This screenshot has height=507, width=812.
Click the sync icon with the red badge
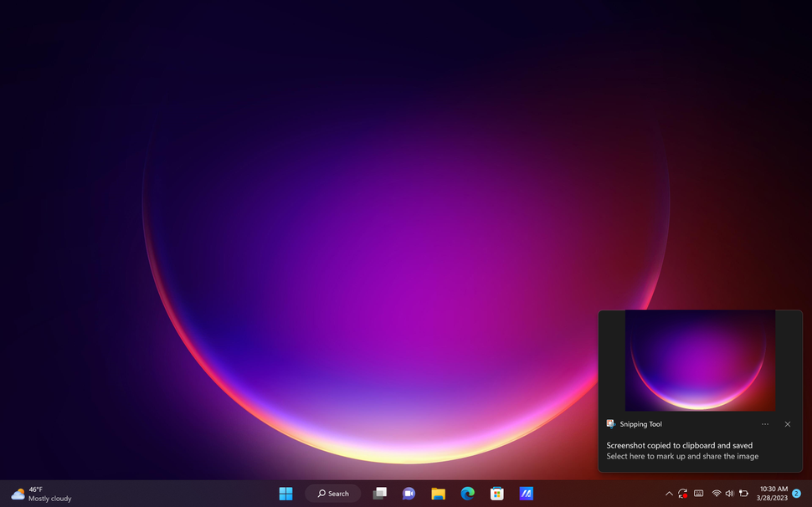pos(683,494)
